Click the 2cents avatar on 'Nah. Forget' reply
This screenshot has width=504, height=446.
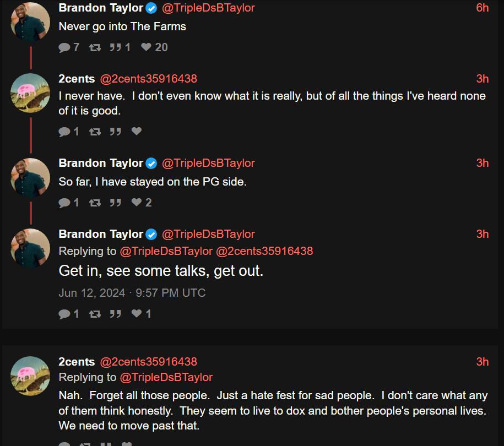point(30,376)
